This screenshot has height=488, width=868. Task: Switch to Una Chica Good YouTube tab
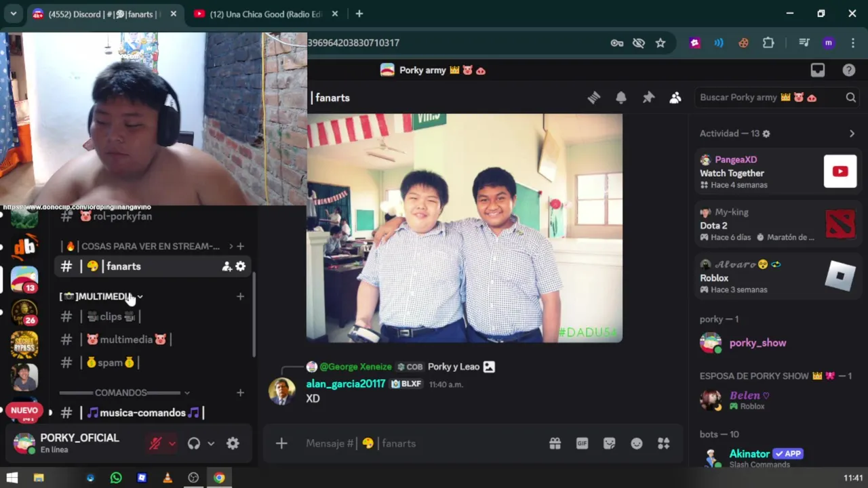pyautogui.click(x=265, y=14)
